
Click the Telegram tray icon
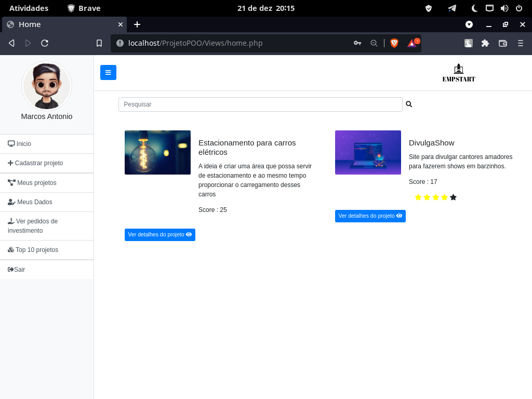pyautogui.click(x=452, y=8)
